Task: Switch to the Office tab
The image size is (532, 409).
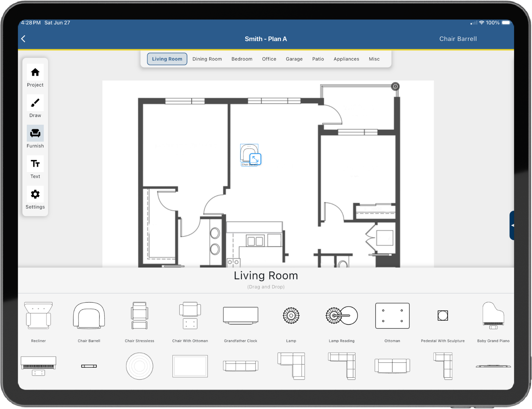Action: pos(269,59)
